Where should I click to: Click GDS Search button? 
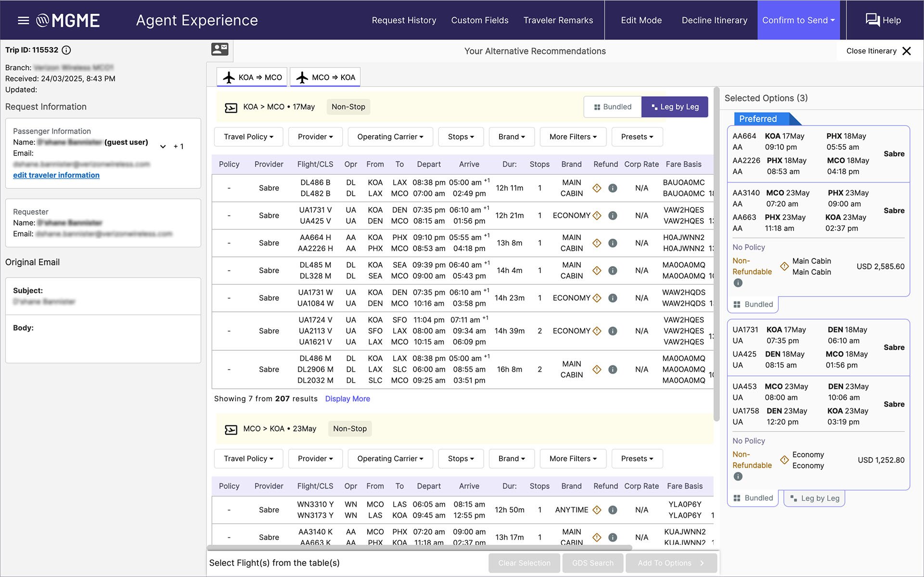(593, 563)
